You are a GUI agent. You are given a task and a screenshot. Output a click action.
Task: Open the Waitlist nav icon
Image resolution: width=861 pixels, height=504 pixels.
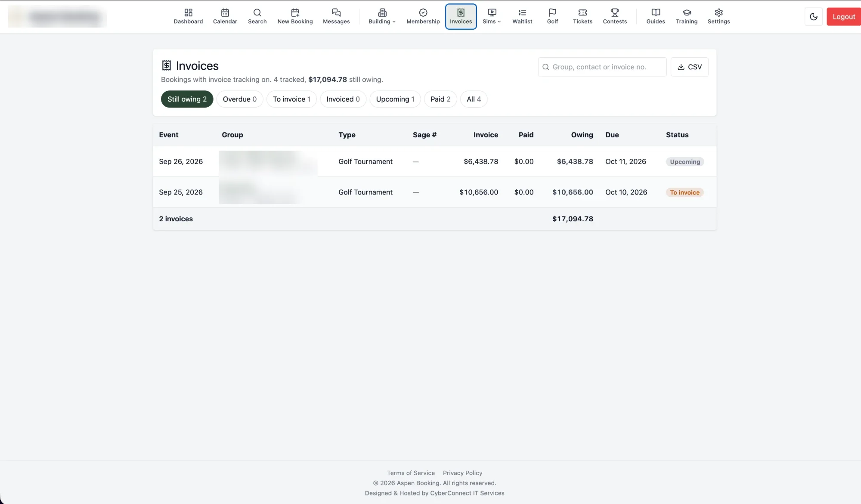pos(522,16)
